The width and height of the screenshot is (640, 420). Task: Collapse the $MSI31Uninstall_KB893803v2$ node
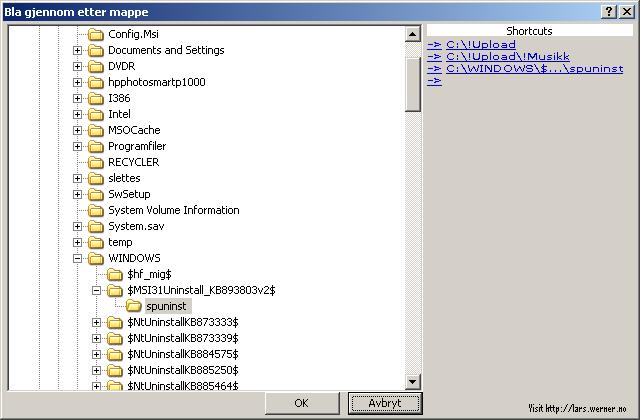[96, 290]
